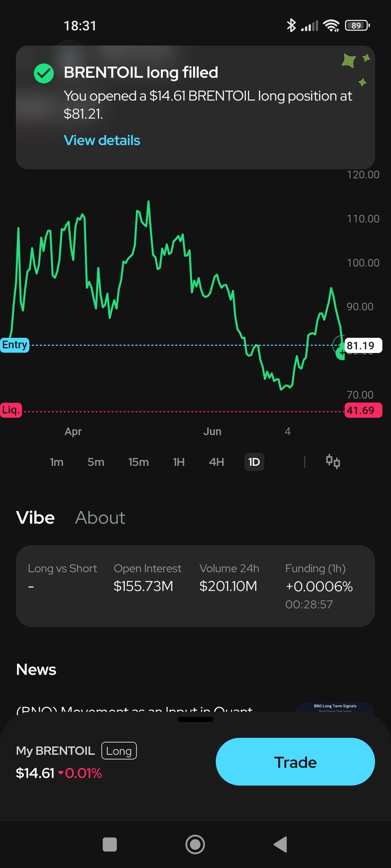Tap the Trade button

point(295,762)
